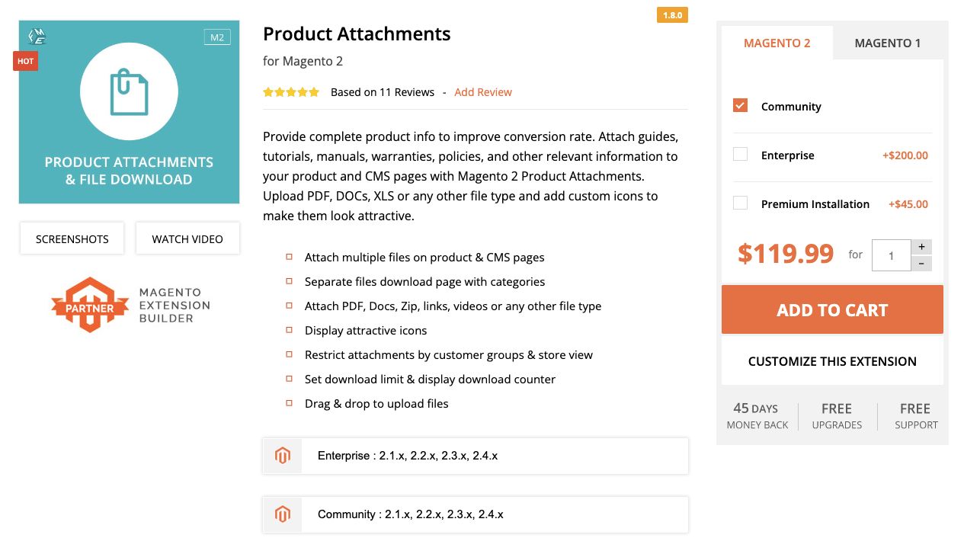980x538 pixels.
Task: Click the M2 badge on product image
Action: pyautogui.click(x=217, y=37)
